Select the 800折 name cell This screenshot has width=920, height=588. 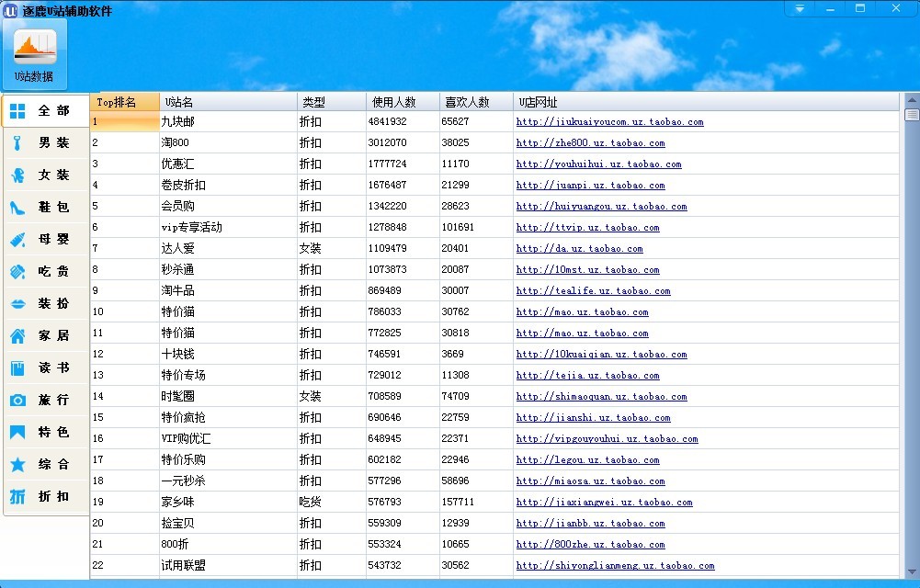tap(228, 544)
